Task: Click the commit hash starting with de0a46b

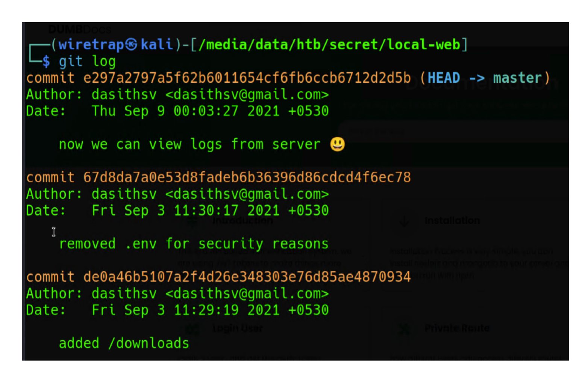Action: (x=247, y=277)
